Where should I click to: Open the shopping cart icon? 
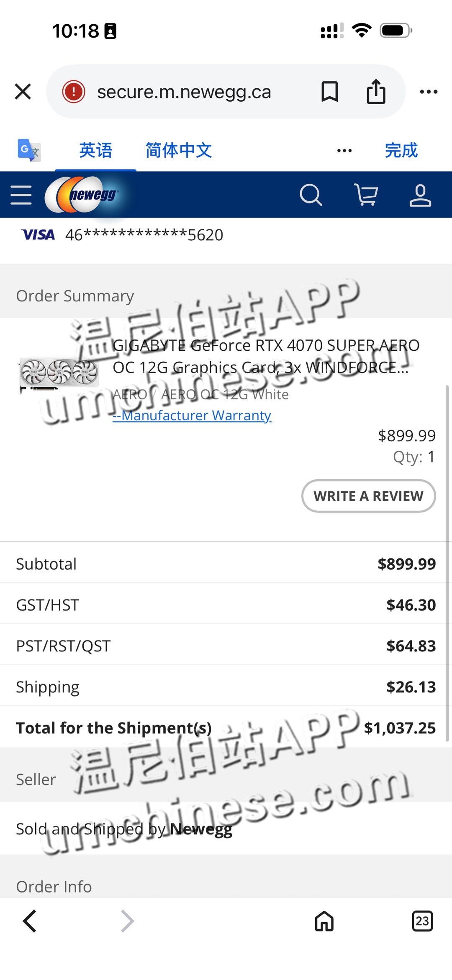point(366,195)
